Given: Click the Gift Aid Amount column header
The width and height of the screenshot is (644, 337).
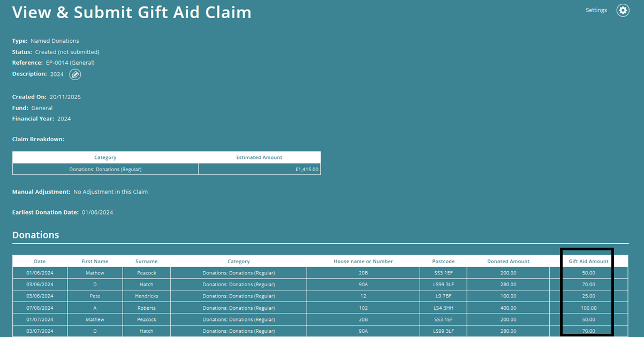Looking at the screenshot, I should click(588, 261).
